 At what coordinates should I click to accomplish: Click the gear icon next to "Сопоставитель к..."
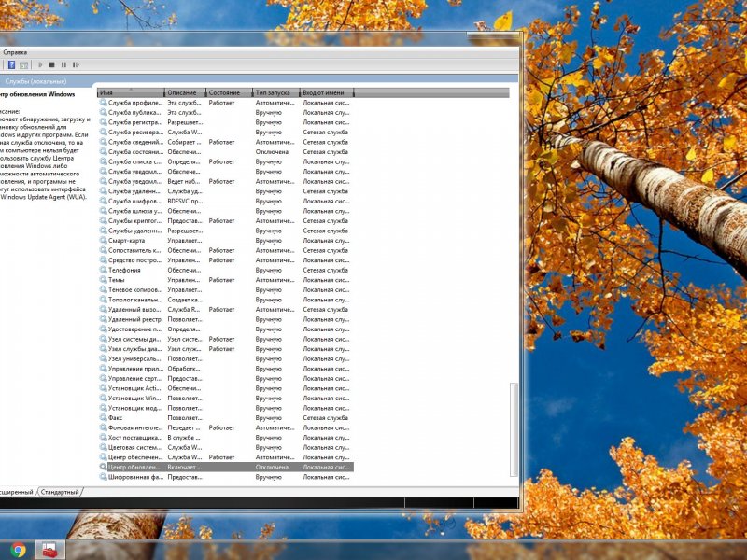[103, 250]
